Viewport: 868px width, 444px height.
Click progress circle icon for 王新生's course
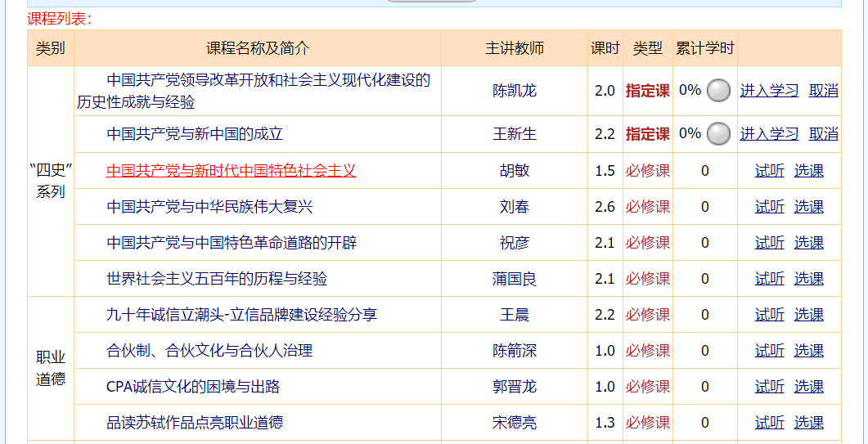[718, 133]
